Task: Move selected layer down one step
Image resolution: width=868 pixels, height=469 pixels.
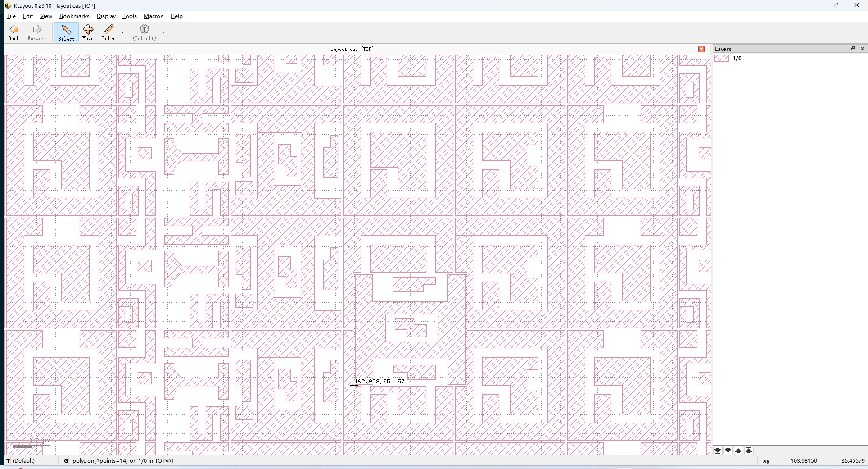Action: tap(728, 451)
